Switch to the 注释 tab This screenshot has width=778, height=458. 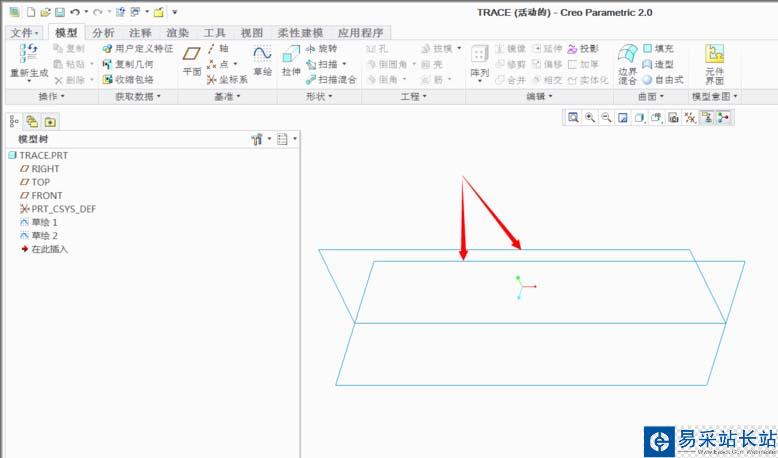(x=140, y=33)
